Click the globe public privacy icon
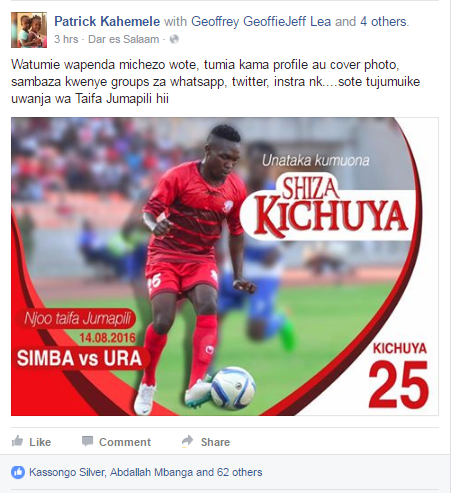Viewport: 451px width, 493px height. [174, 39]
